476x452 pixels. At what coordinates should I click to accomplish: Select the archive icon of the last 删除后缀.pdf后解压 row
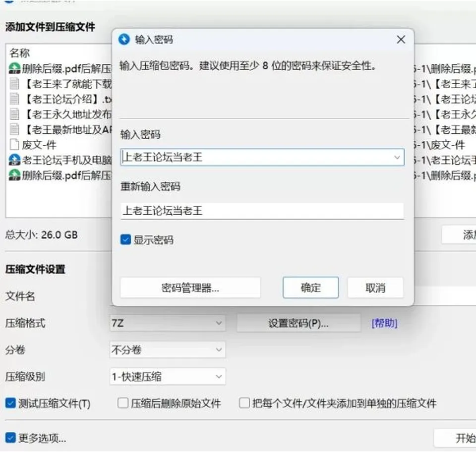coord(14,175)
